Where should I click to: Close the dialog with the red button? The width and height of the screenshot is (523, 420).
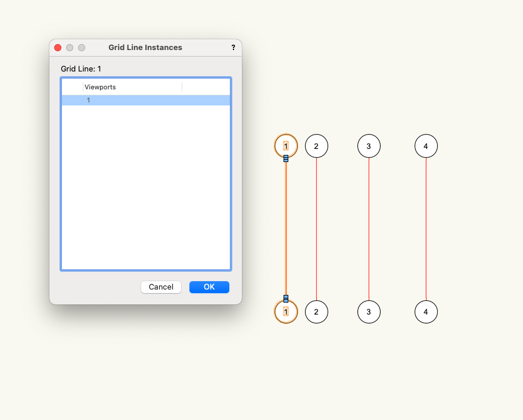(x=58, y=48)
